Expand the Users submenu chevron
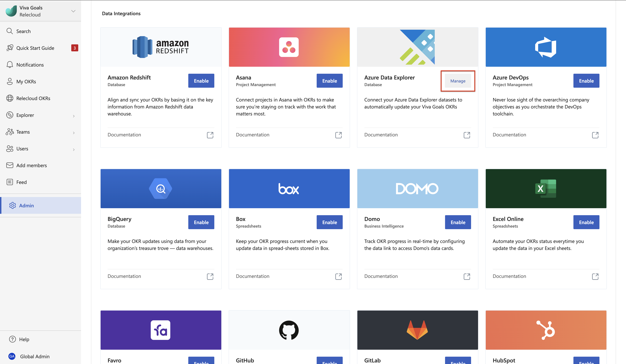Screen dimensions: 626x364 point(74,149)
